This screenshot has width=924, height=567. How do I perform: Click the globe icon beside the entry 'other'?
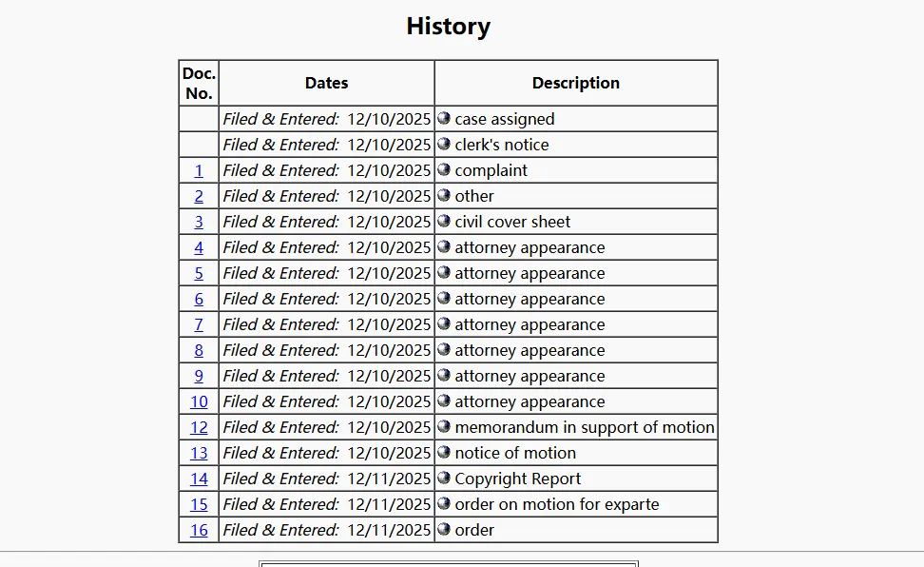pyautogui.click(x=444, y=196)
